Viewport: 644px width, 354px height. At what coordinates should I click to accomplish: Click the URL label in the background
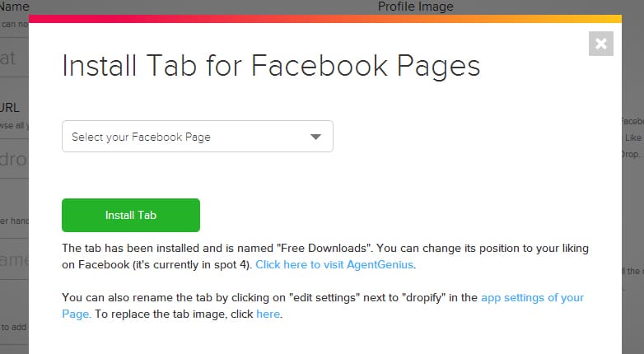tap(10, 107)
